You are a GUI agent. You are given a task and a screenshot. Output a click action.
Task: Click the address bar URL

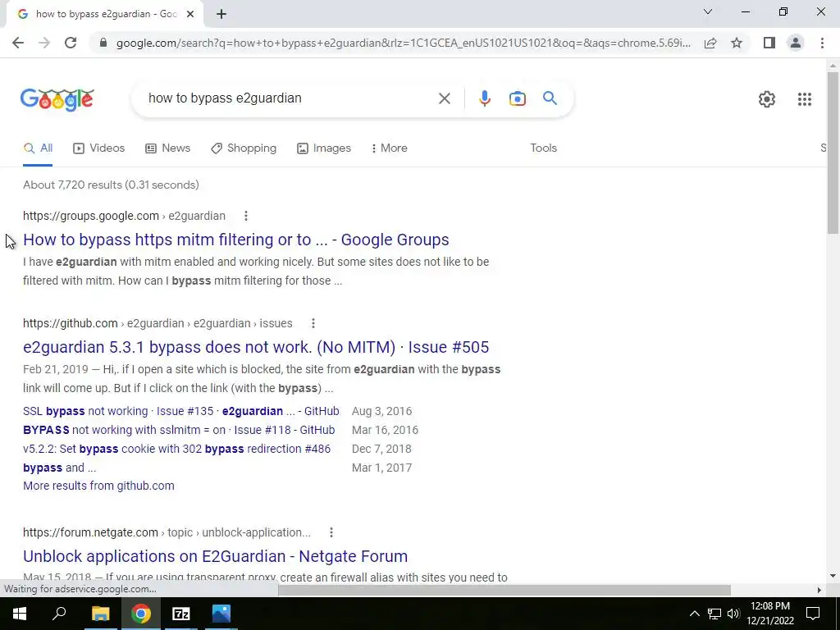point(404,43)
